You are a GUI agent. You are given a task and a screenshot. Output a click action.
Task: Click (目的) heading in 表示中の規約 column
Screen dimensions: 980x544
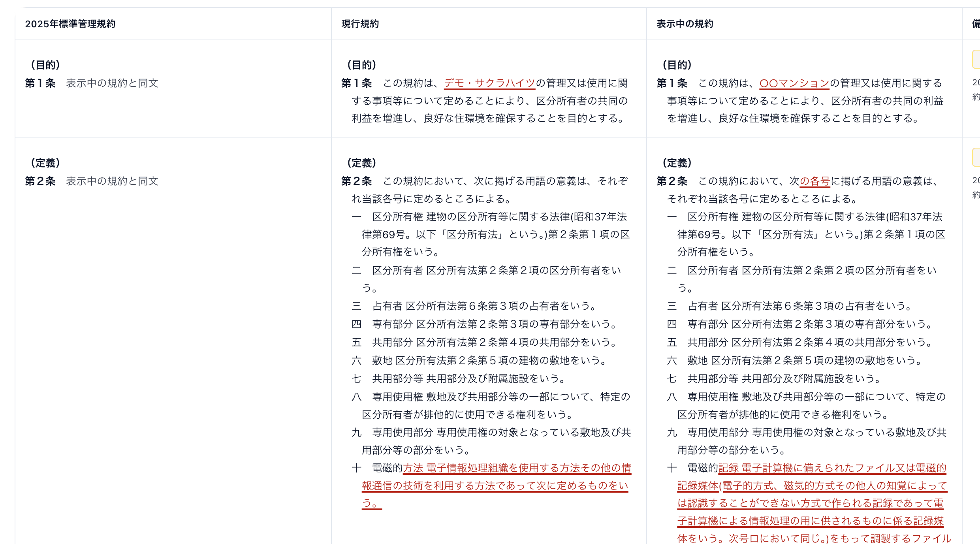(x=677, y=65)
